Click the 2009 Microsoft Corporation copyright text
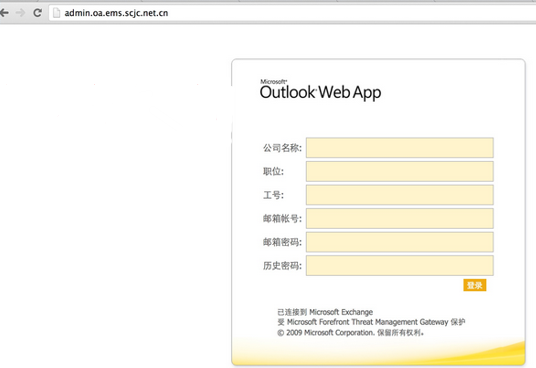This screenshot has width=536, height=368. tap(350, 332)
